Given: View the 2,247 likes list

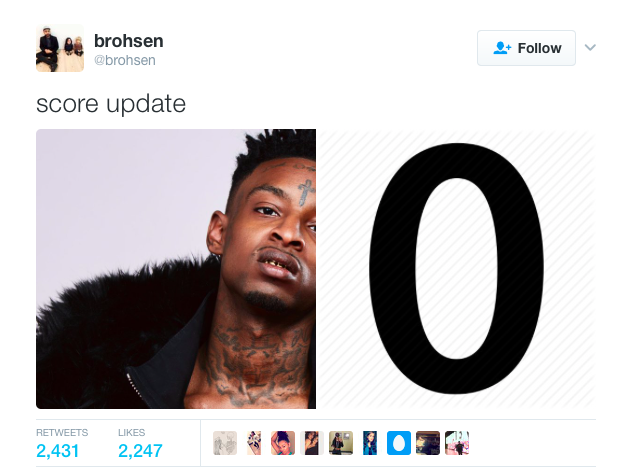Looking at the screenshot, I should point(140,443).
